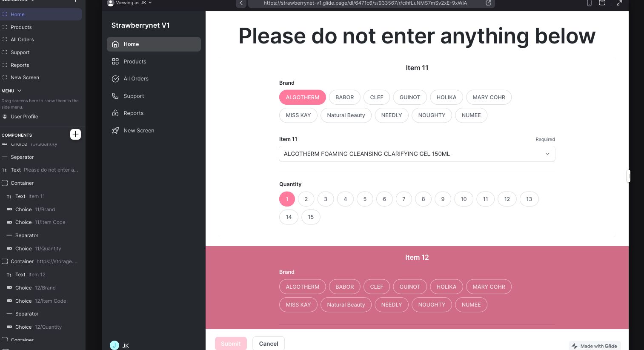Click the preview URL address field

click(x=366, y=3)
